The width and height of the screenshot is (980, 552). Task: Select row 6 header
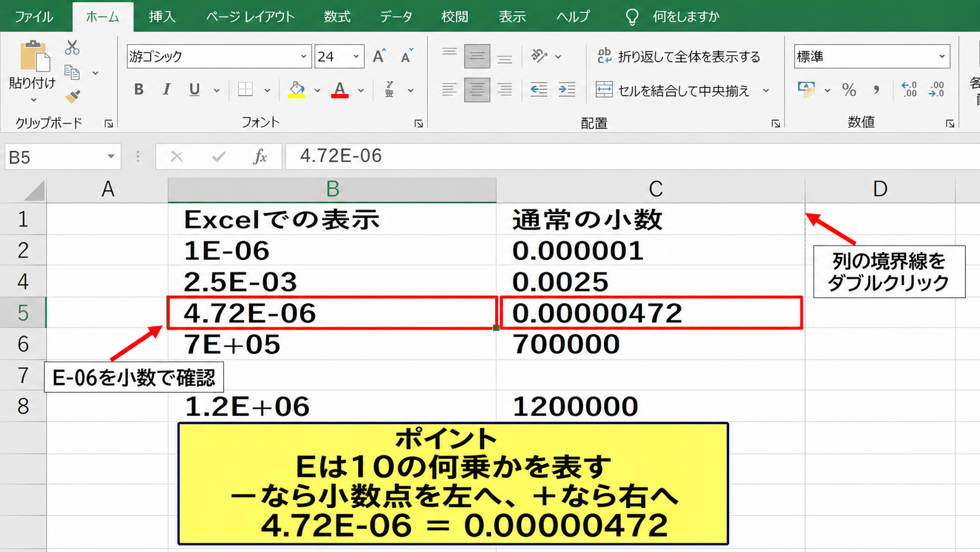23,344
